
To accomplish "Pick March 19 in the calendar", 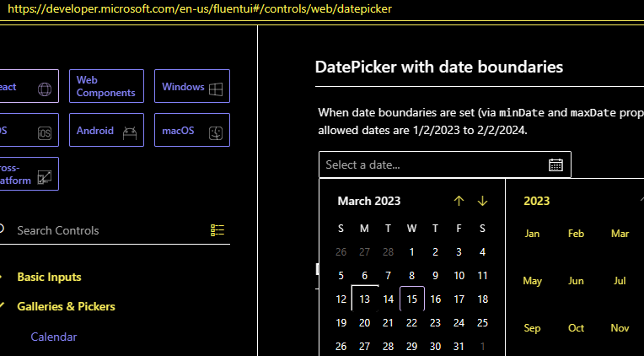I will (x=341, y=323).
